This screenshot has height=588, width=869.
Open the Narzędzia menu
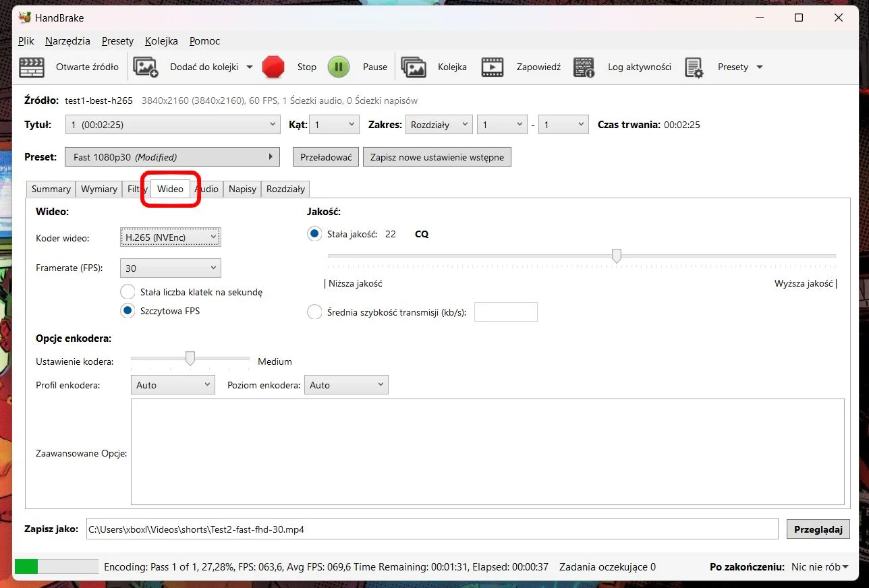point(67,41)
